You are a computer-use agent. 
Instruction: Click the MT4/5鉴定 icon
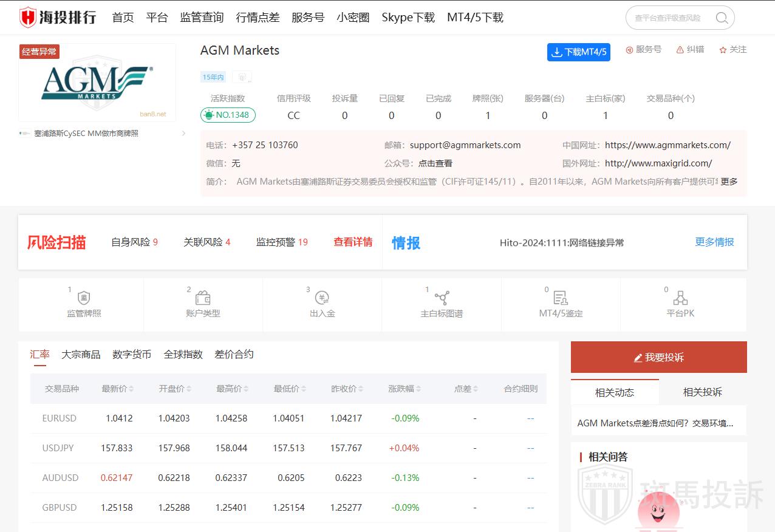pyautogui.click(x=561, y=298)
